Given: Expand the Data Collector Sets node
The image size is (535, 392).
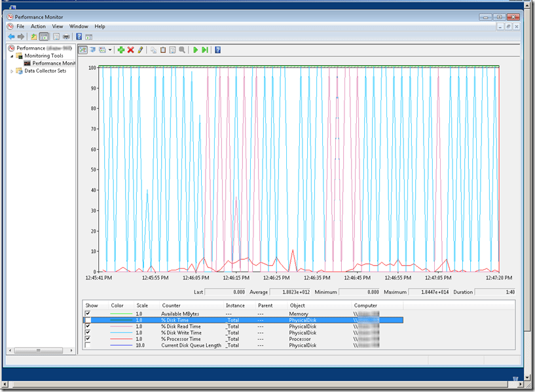Looking at the screenshot, I should tap(12, 71).
